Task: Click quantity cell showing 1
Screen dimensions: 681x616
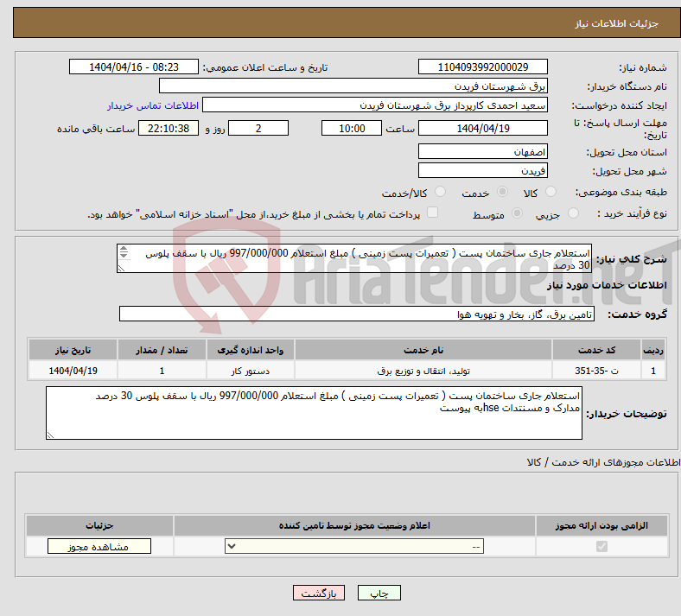Action: 162,371
